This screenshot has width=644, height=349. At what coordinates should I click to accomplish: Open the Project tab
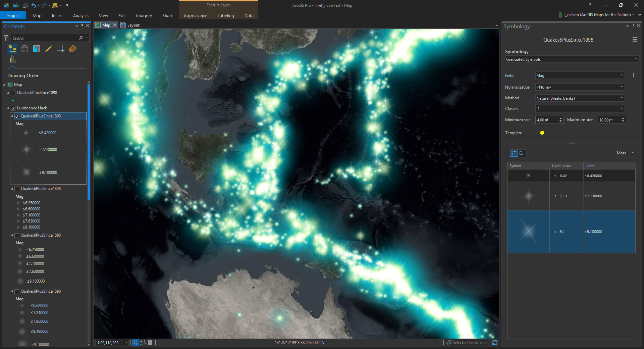click(13, 15)
